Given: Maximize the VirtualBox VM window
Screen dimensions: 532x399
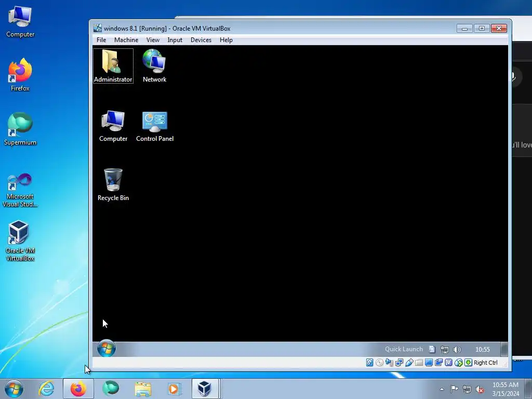Looking at the screenshot, I should [482, 29].
